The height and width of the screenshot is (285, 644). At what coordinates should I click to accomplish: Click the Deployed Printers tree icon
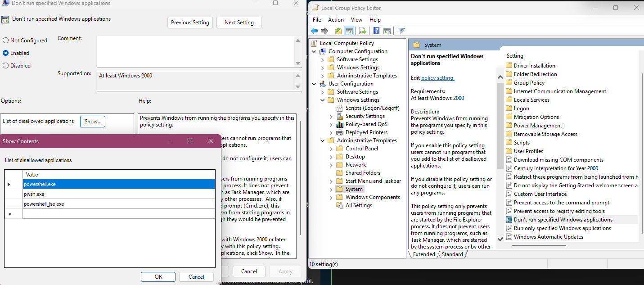(x=340, y=132)
